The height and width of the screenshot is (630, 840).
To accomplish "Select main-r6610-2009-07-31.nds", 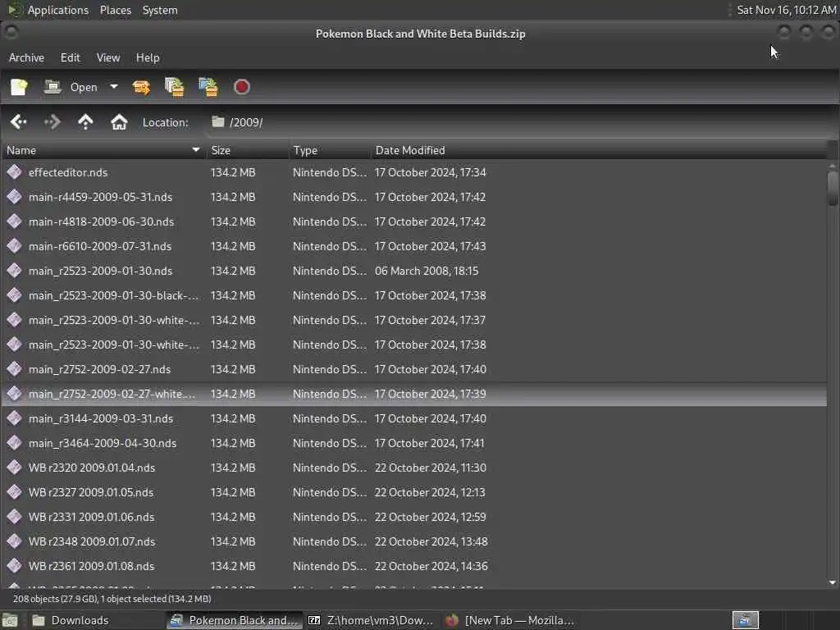I will pyautogui.click(x=414, y=246).
